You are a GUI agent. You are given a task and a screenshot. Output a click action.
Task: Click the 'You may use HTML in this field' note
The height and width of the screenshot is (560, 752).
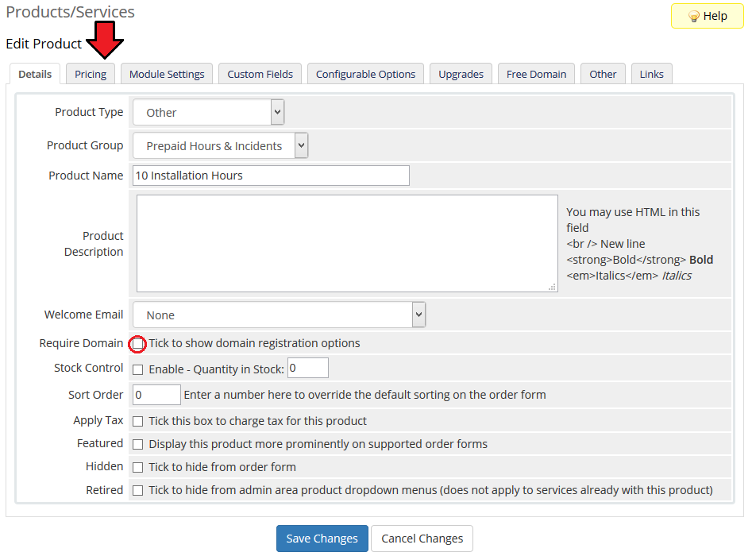tap(633, 220)
